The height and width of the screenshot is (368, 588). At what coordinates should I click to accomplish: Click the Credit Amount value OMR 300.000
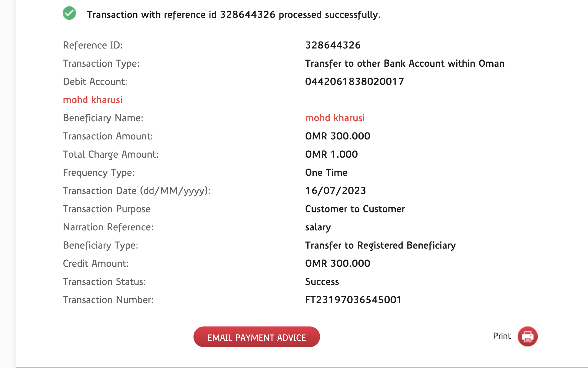pos(338,263)
